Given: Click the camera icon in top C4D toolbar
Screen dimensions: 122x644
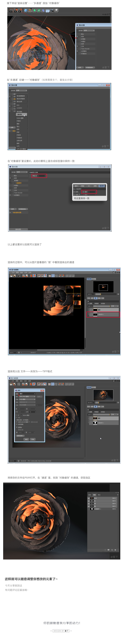Looking at the screenshot, I should coord(52,10).
